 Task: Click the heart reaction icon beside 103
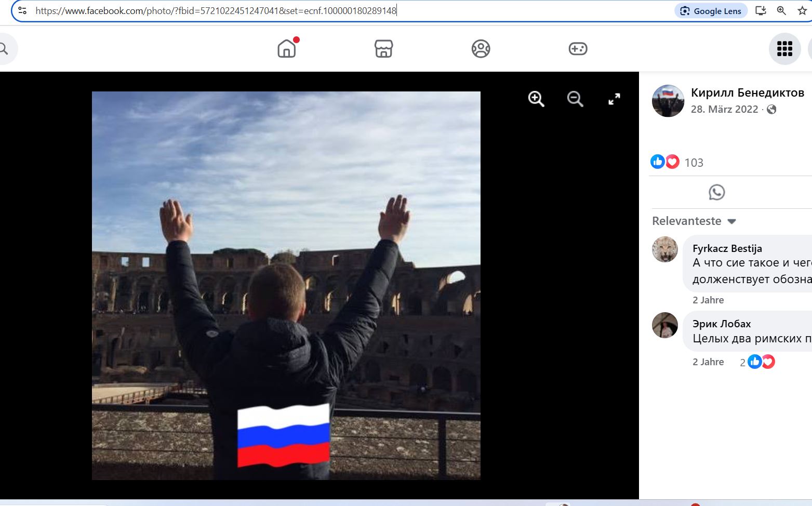tap(672, 162)
